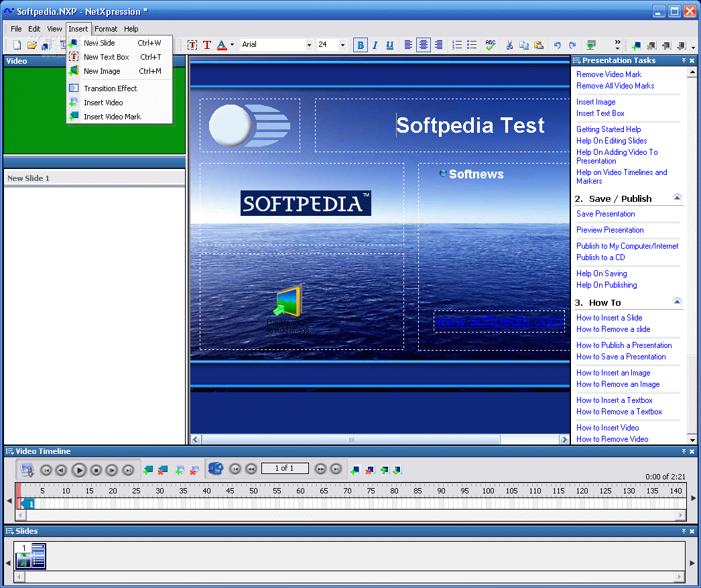
Task: Open the Format menu
Action: [x=106, y=29]
